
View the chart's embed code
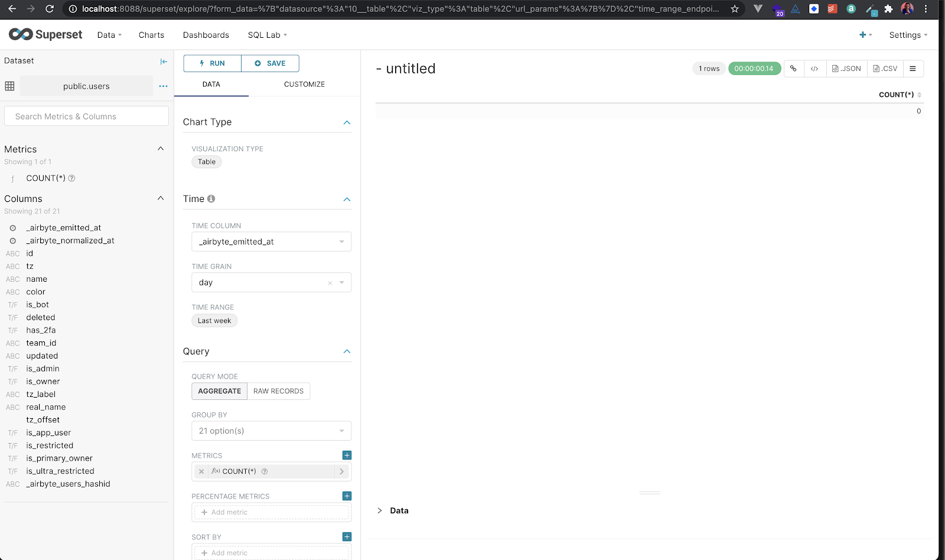tap(814, 68)
